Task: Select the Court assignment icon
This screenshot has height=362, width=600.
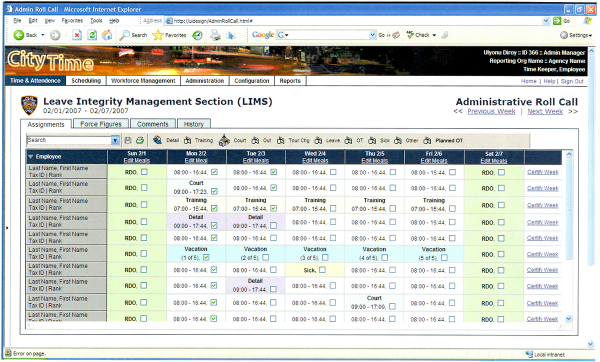Action: tap(224, 140)
